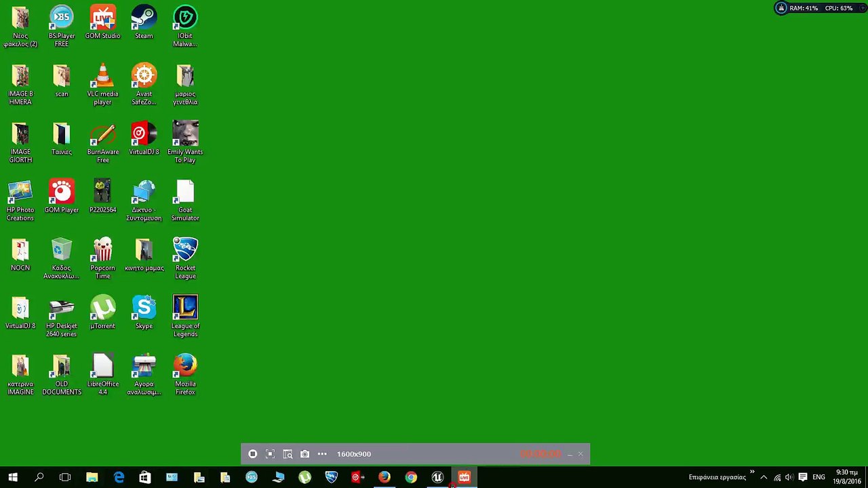Launch Microsoft Edge from the taskbar
Viewport: 868px width, 488px height.
click(x=119, y=477)
